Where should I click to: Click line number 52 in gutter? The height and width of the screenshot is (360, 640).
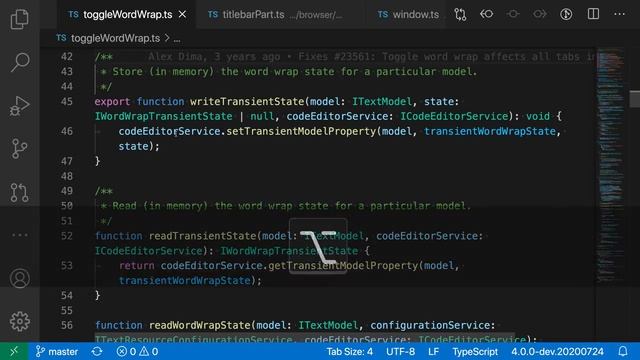pos(67,236)
